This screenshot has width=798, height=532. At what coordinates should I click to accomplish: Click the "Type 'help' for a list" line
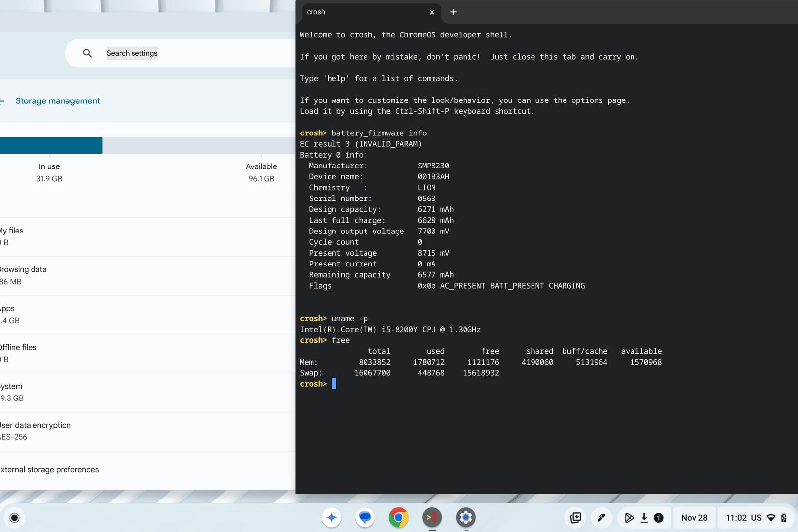379,79
